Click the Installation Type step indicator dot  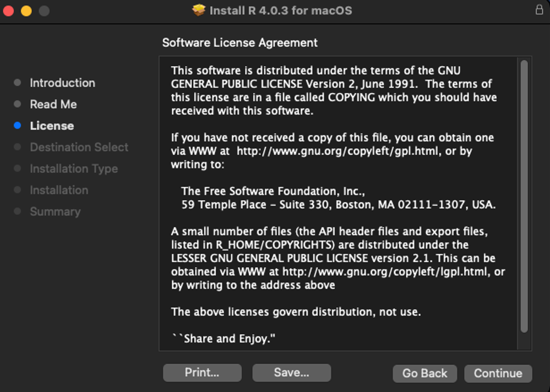pyautogui.click(x=18, y=168)
